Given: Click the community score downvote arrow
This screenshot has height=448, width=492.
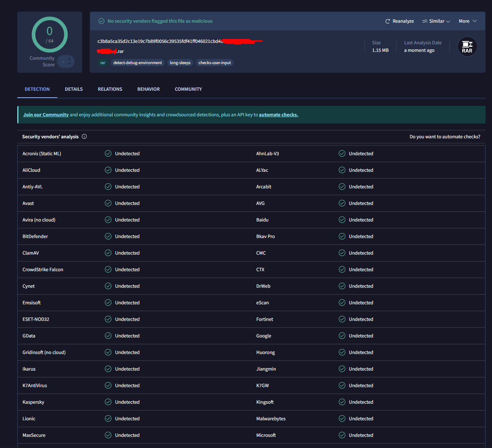Looking at the screenshot, I should (x=70, y=64).
